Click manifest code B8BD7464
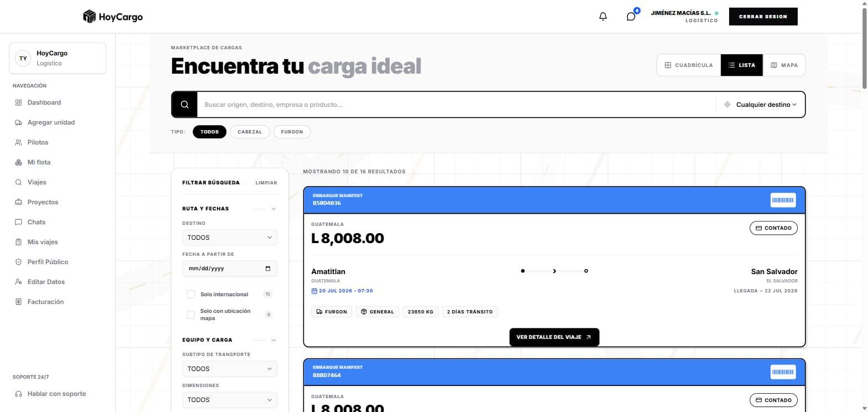 tap(327, 375)
